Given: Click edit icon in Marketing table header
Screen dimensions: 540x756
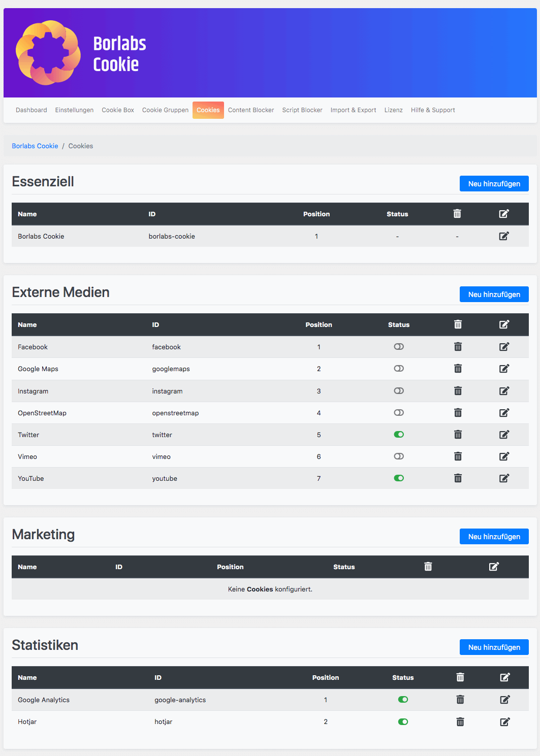Looking at the screenshot, I should click(494, 567).
